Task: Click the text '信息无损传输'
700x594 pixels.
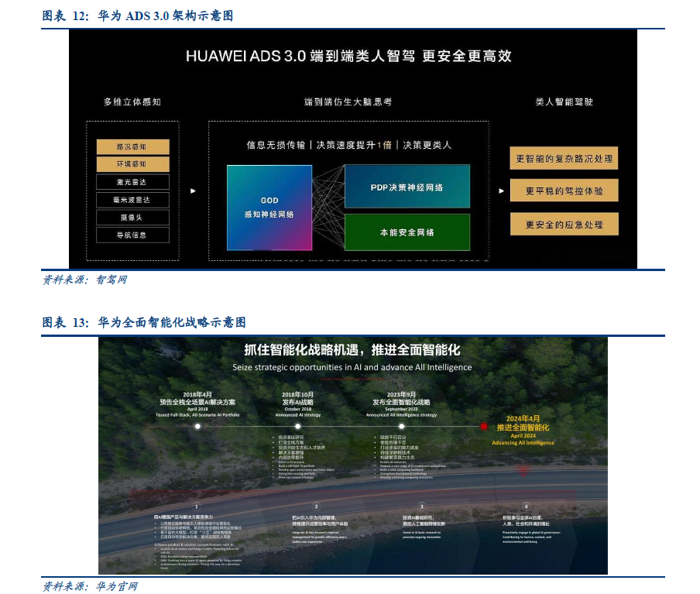Action: pyautogui.click(x=276, y=145)
